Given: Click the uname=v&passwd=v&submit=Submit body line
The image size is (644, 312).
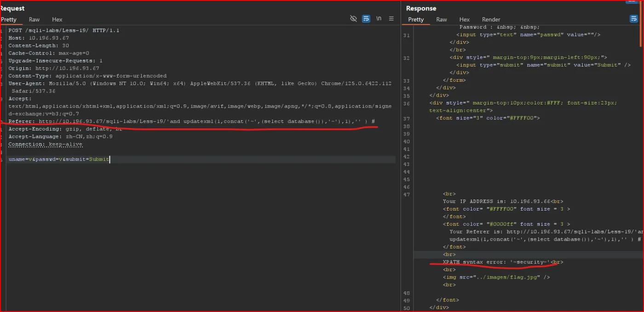Looking at the screenshot, I should (59, 159).
